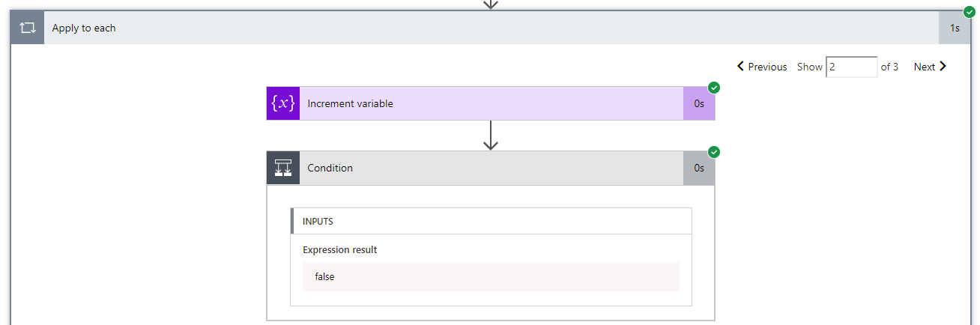Go to the Previous loop iteration
Viewport: 980px width, 325px height.
coord(762,67)
